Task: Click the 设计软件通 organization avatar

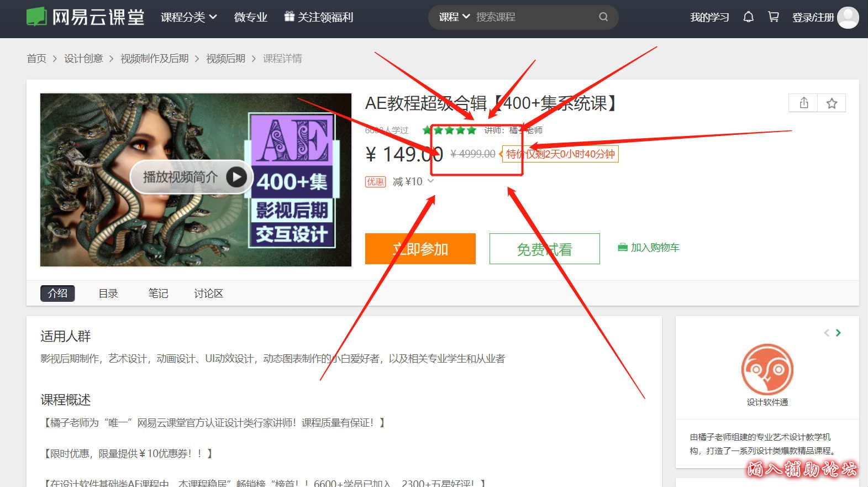Action: coord(767,369)
